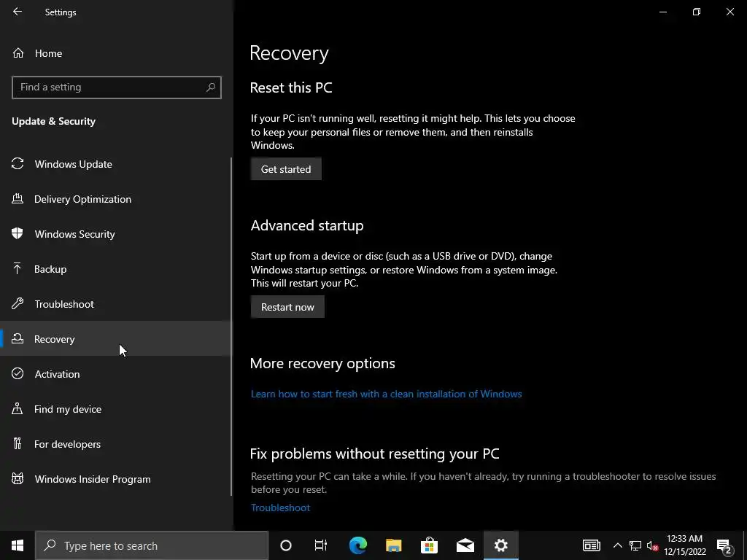This screenshot has width=747, height=560.
Task: Click the Delivery Optimization icon
Action: pyautogui.click(x=18, y=198)
